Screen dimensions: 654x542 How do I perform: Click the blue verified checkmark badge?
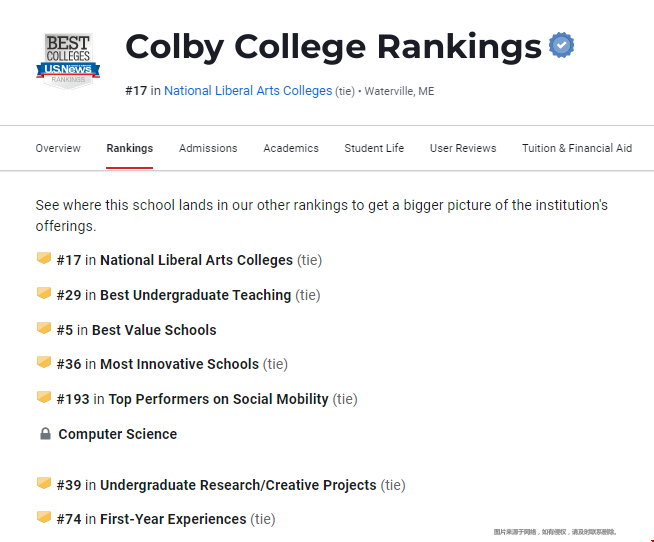tap(561, 45)
